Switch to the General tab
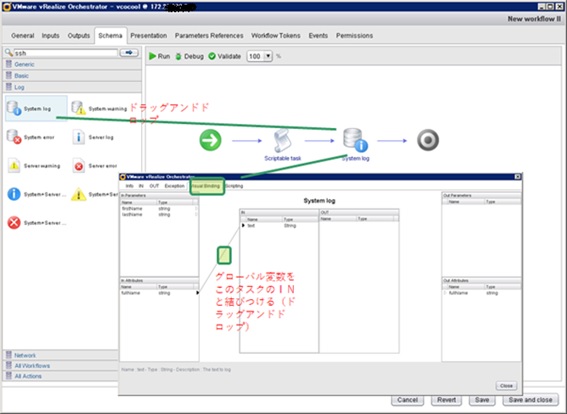 coord(22,36)
